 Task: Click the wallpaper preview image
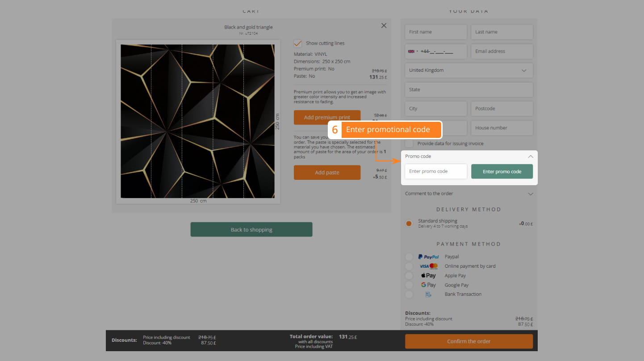pos(197,121)
